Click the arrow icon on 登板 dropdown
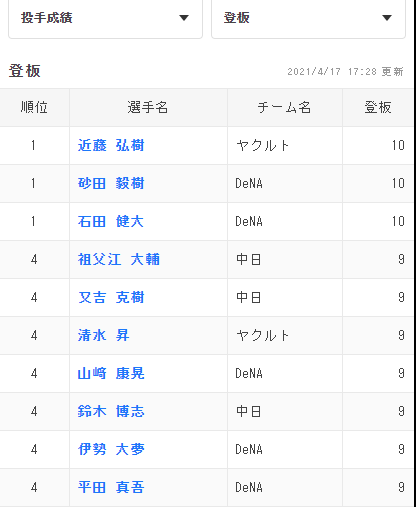 (387, 18)
